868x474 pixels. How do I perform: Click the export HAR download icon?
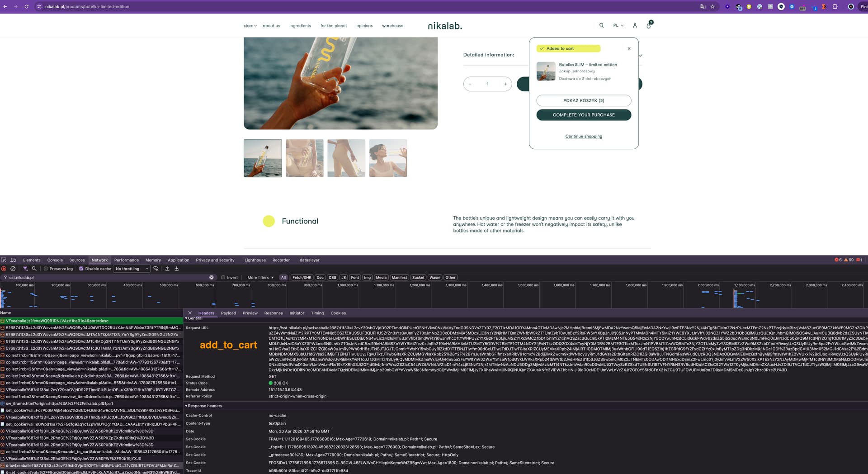click(x=177, y=269)
